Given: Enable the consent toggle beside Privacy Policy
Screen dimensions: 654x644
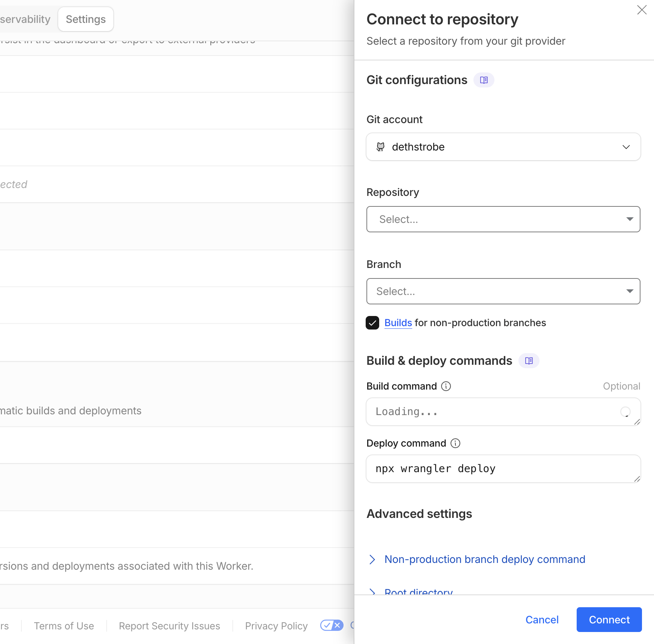Looking at the screenshot, I should pyautogui.click(x=331, y=625).
